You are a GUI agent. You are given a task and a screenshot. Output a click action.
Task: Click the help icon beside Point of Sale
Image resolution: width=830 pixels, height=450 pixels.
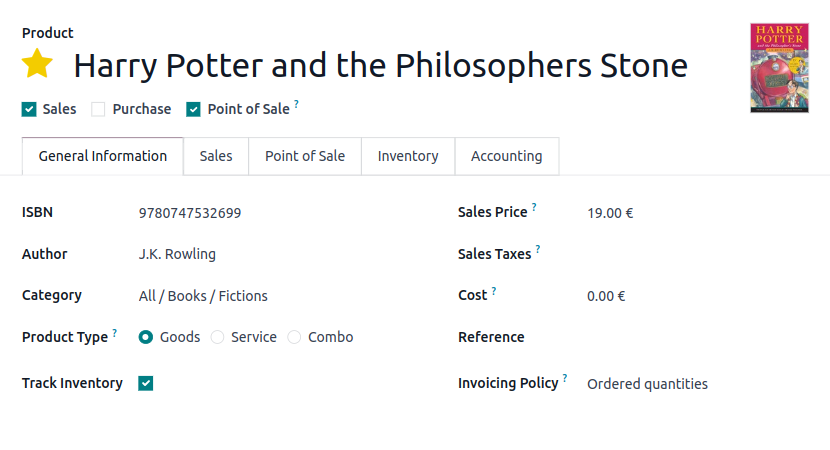click(296, 104)
